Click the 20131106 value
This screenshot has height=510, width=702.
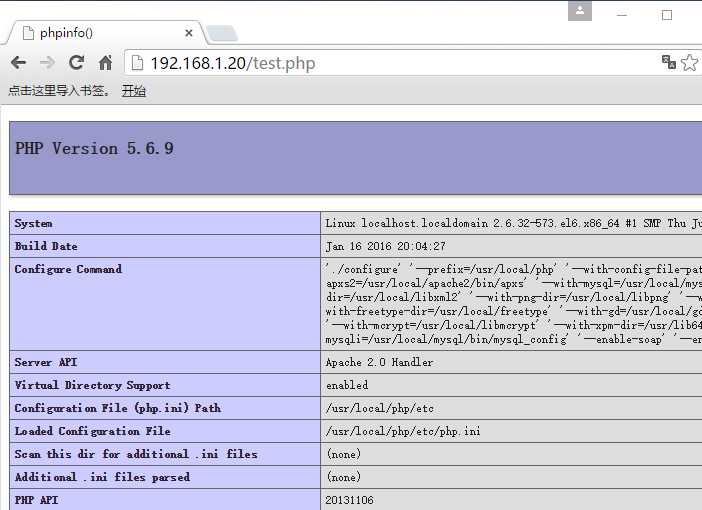(x=349, y=500)
